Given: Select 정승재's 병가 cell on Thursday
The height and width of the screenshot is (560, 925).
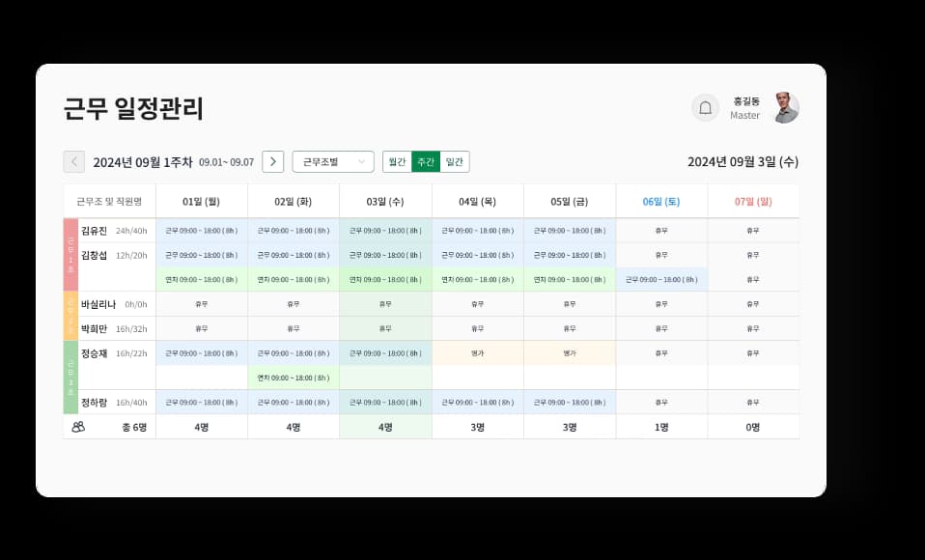Looking at the screenshot, I should tap(475, 352).
